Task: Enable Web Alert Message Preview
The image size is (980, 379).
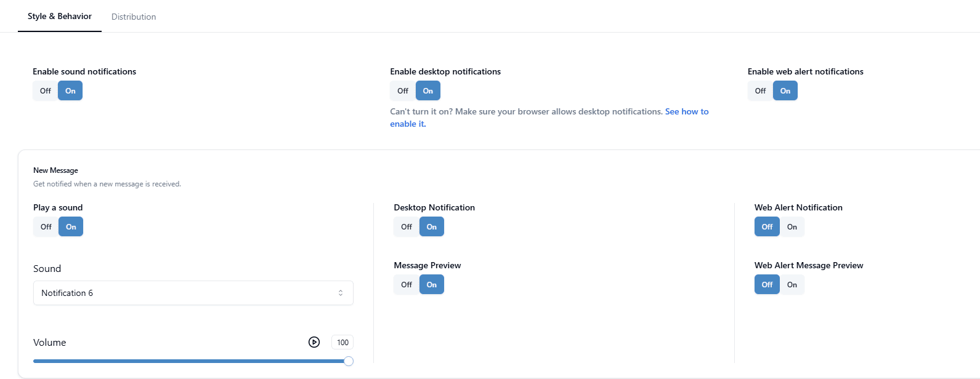Action: point(792,285)
